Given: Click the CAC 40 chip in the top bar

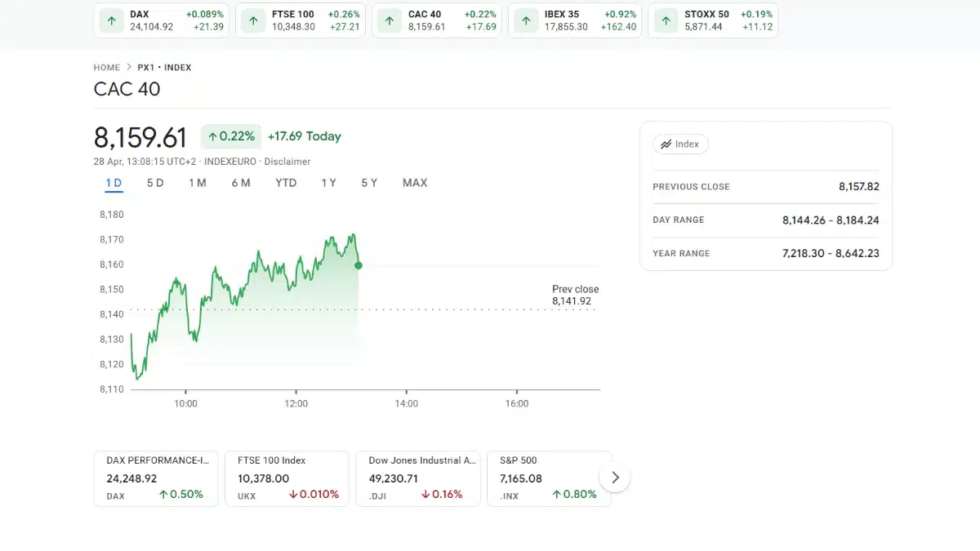Looking at the screenshot, I should pyautogui.click(x=436, y=20).
